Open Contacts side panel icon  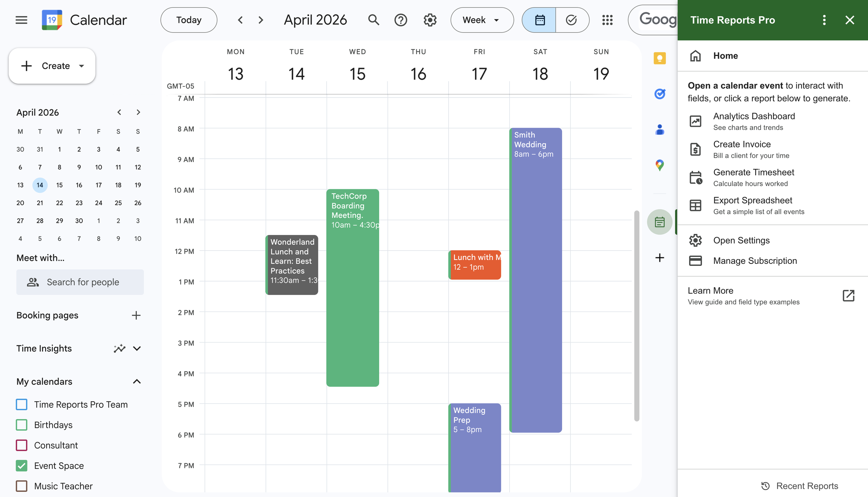pos(659,130)
